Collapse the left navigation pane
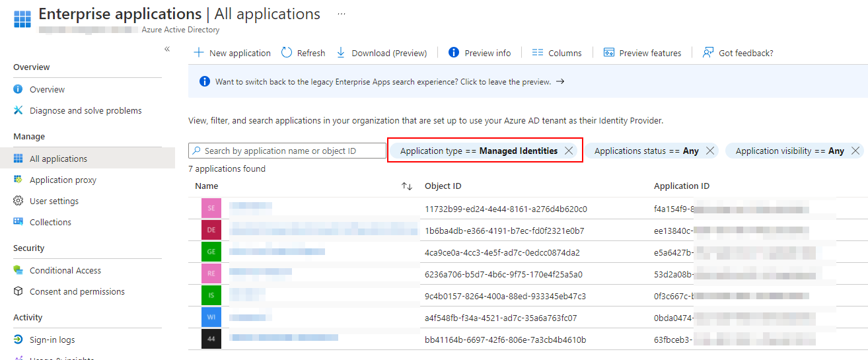This screenshot has height=360, width=868. [x=167, y=49]
